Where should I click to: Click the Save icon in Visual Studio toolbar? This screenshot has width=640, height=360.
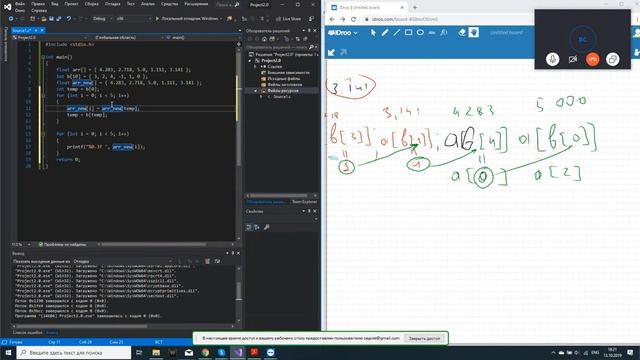click(51, 18)
